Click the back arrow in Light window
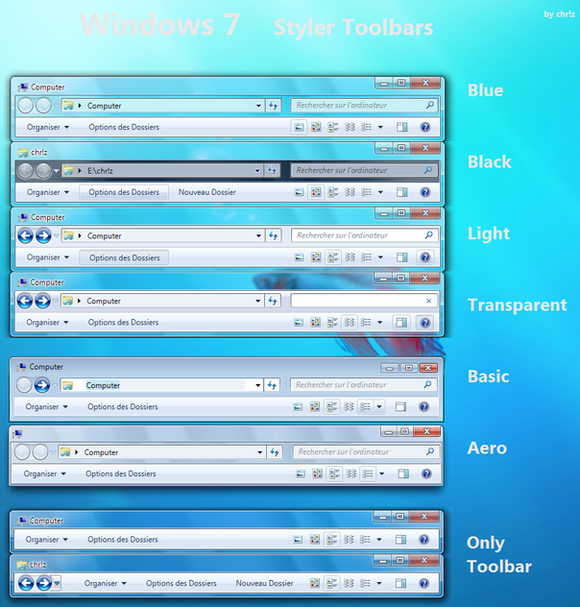Screen dimensions: 580x607 pyautogui.click(x=26, y=236)
